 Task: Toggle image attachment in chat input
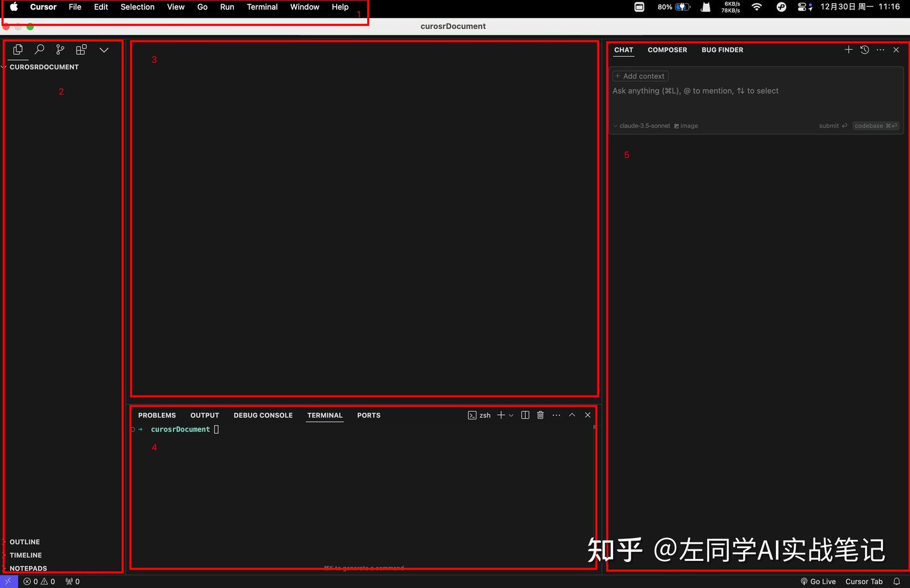click(x=686, y=126)
